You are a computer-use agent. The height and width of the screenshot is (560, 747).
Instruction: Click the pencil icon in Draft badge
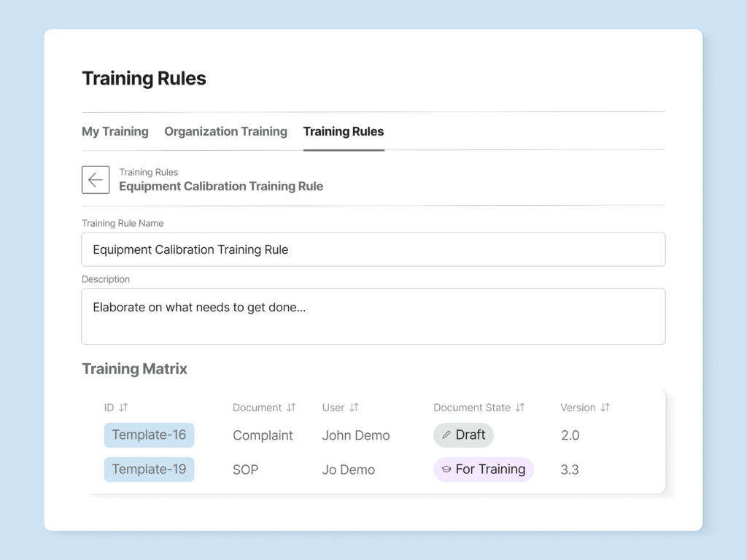click(446, 435)
